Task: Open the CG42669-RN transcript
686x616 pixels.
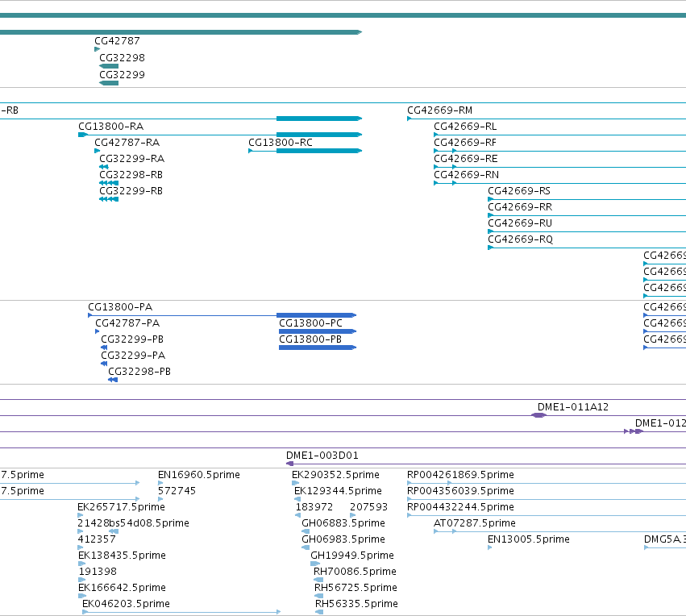Action: pyautogui.click(x=466, y=175)
